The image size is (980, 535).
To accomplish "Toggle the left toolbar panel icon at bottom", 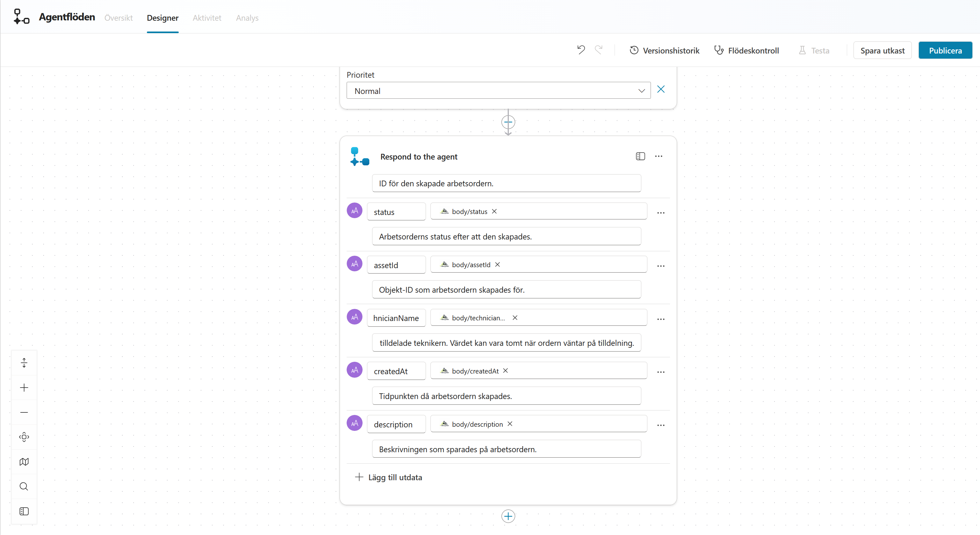I will tap(24, 511).
